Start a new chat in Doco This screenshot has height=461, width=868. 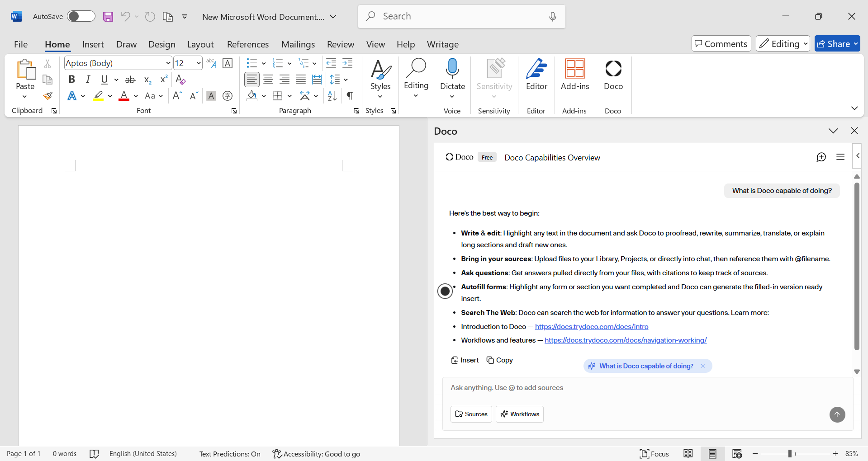(x=821, y=157)
